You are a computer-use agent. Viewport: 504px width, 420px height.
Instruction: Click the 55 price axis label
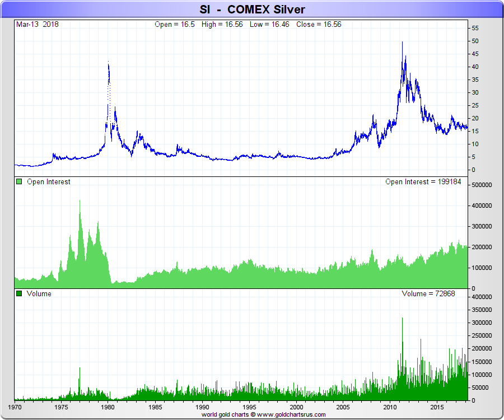[x=475, y=28]
